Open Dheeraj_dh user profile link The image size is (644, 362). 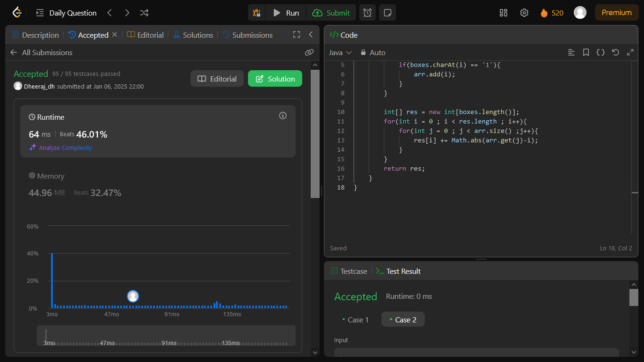39,86
